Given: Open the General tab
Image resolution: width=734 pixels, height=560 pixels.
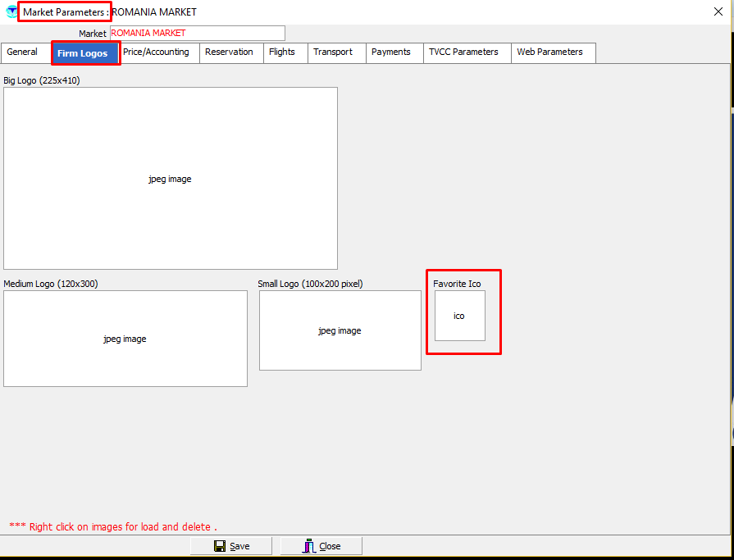Looking at the screenshot, I should [x=23, y=52].
